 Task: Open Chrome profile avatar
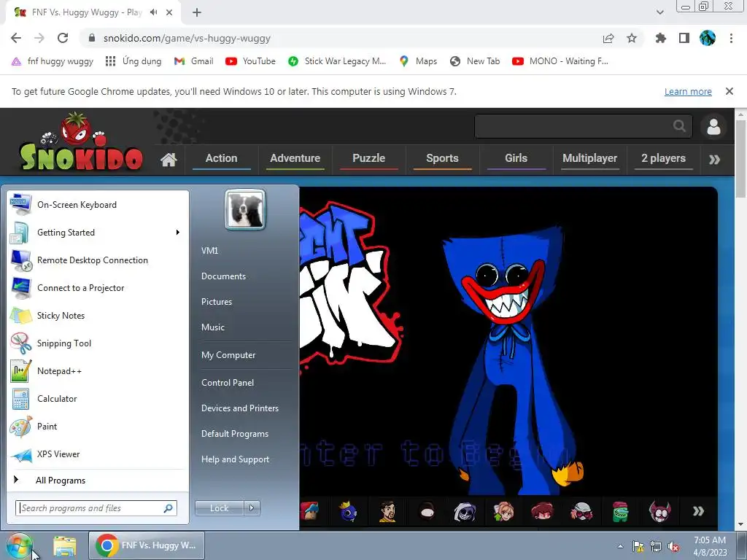(x=708, y=38)
